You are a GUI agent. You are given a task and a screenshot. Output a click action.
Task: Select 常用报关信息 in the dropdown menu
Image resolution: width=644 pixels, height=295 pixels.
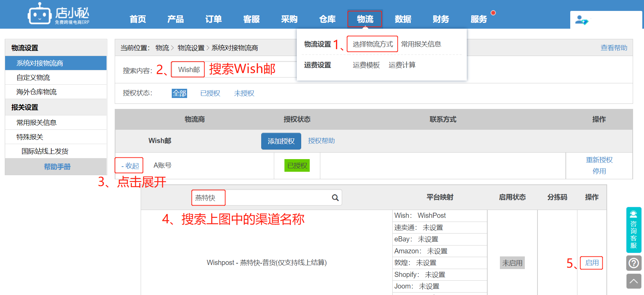(421, 44)
